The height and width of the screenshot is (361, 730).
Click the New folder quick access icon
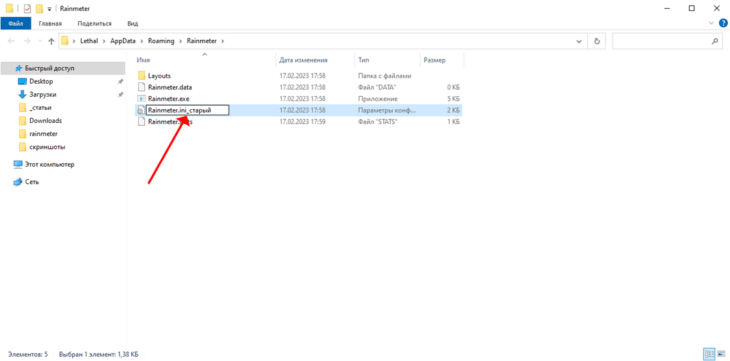point(39,8)
